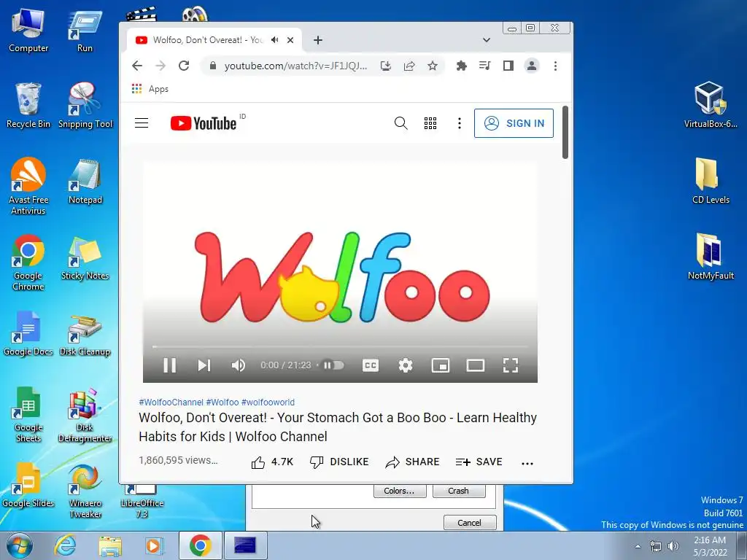The image size is (747, 560).
Task: Click Cancel in background dialog
Action: point(470,523)
